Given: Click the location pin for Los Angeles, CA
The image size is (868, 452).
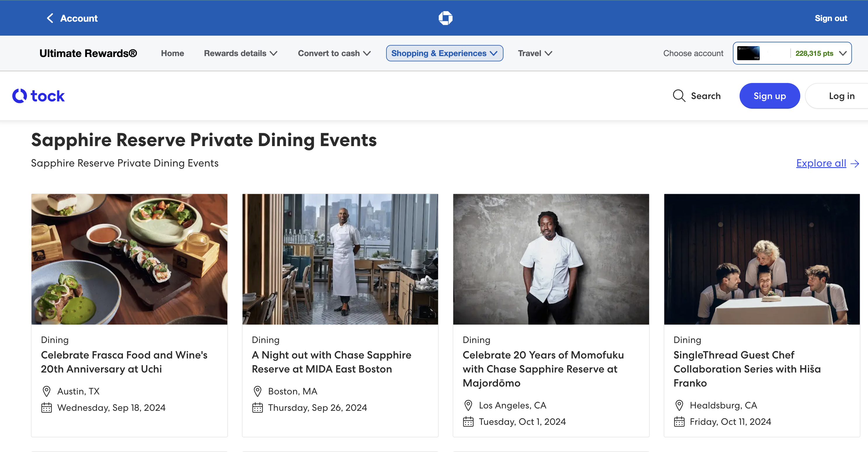Looking at the screenshot, I should [468, 405].
